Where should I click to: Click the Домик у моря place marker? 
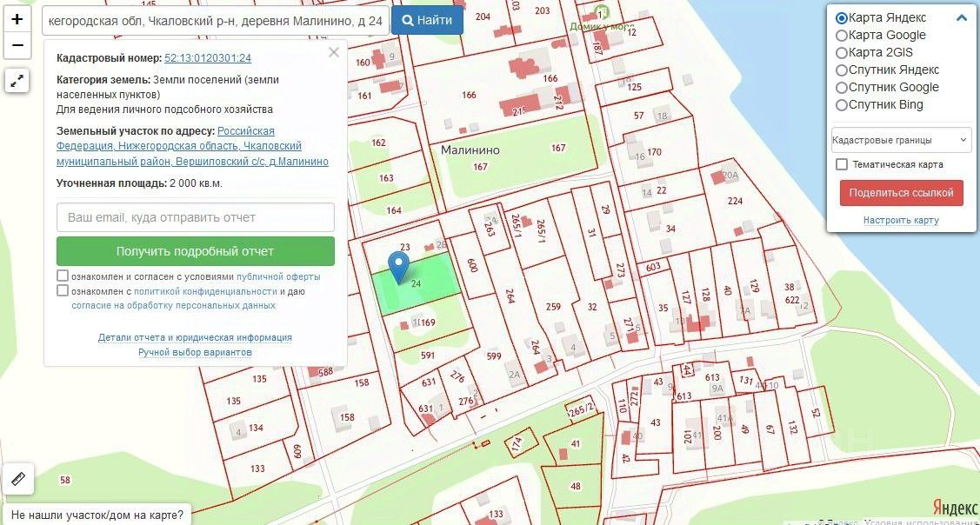click(x=602, y=12)
